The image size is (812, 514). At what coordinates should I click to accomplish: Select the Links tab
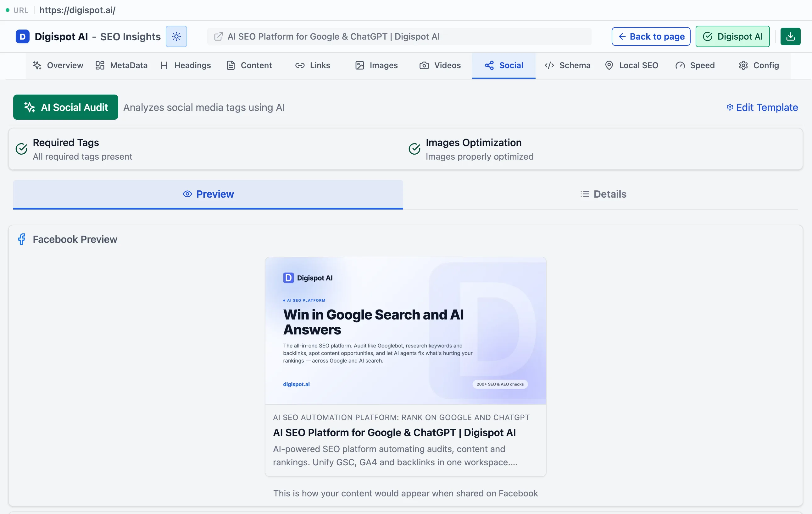[x=313, y=65]
